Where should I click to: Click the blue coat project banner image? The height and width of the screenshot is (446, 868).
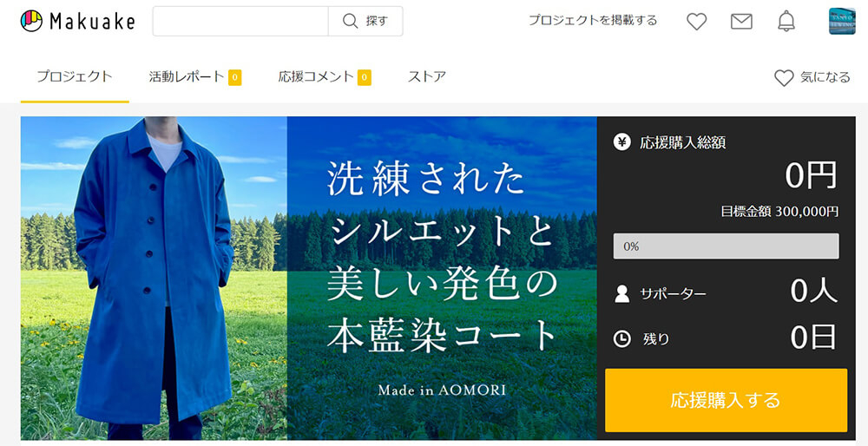pyautogui.click(x=309, y=278)
